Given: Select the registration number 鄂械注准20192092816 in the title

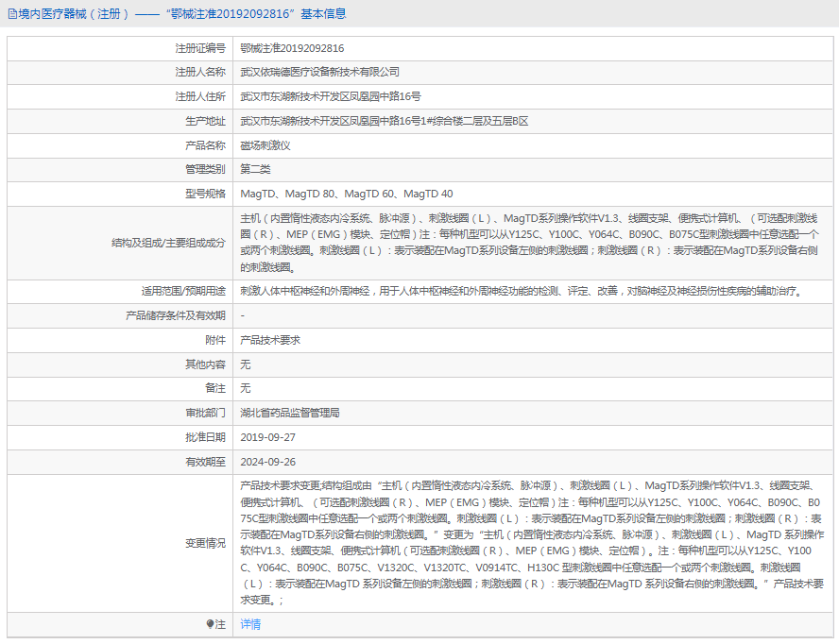Looking at the screenshot, I should 231,13.
